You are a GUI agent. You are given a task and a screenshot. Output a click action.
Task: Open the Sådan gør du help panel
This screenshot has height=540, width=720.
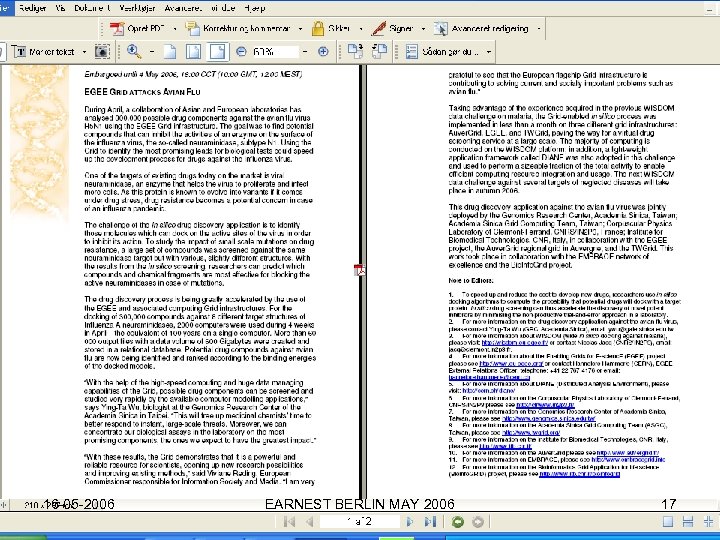(x=442, y=52)
